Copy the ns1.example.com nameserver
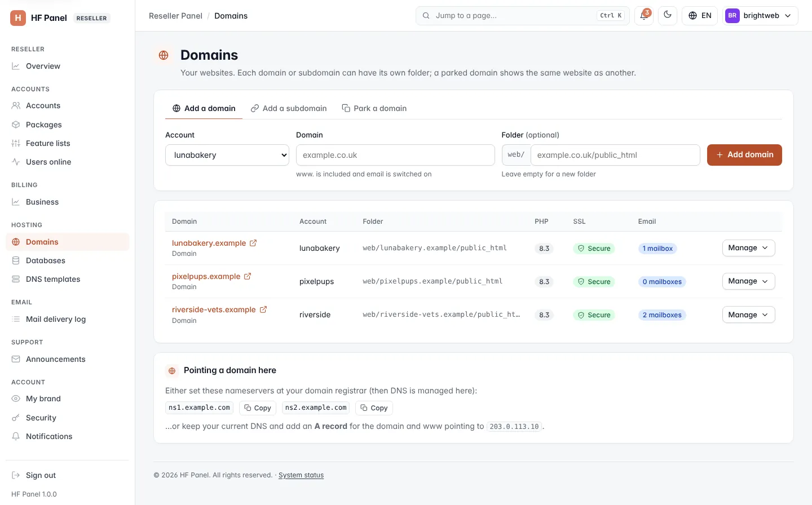 click(x=257, y=408)
